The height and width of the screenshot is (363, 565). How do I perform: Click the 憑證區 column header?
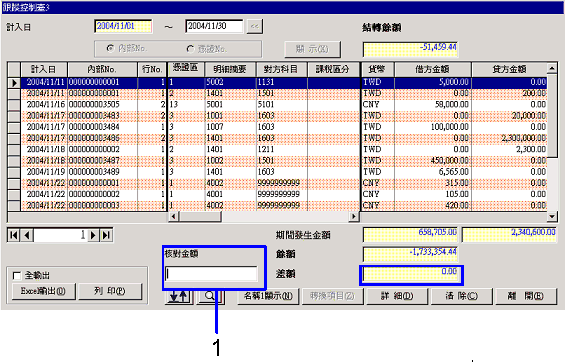point(186,69)
